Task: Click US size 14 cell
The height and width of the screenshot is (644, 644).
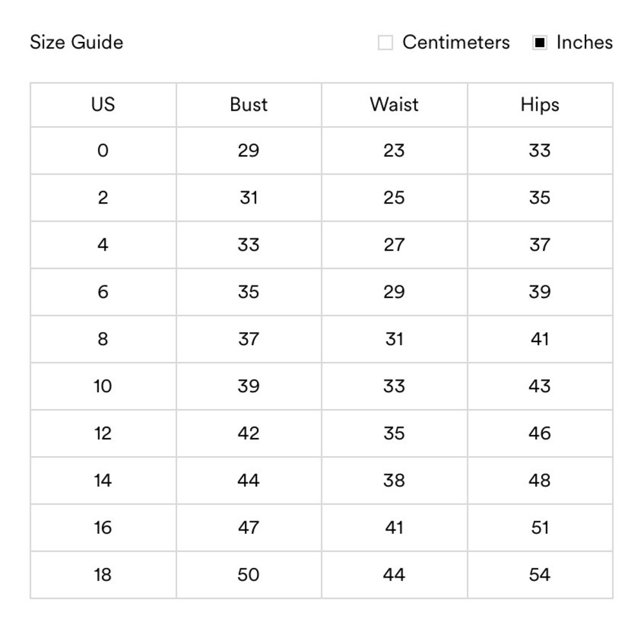Action: coord(103,480)
